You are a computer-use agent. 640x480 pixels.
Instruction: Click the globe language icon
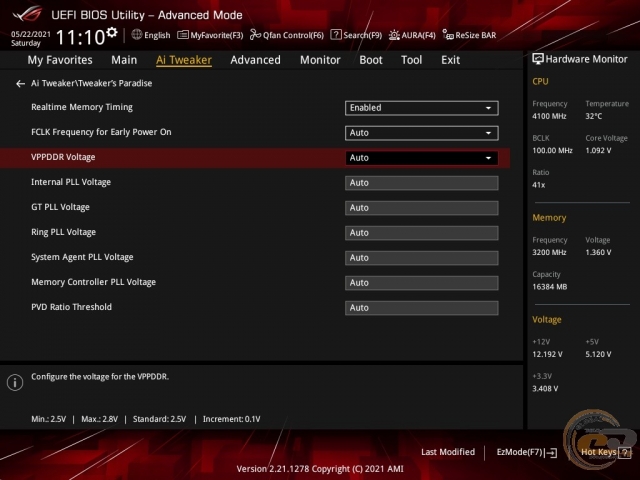pos(137,35)
